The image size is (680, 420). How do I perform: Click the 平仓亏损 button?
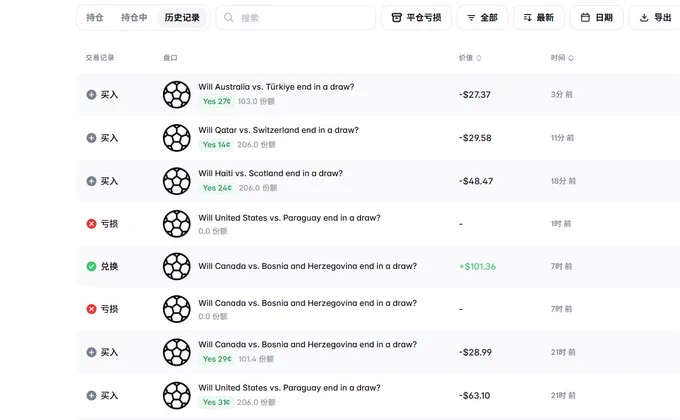point(416,18)
